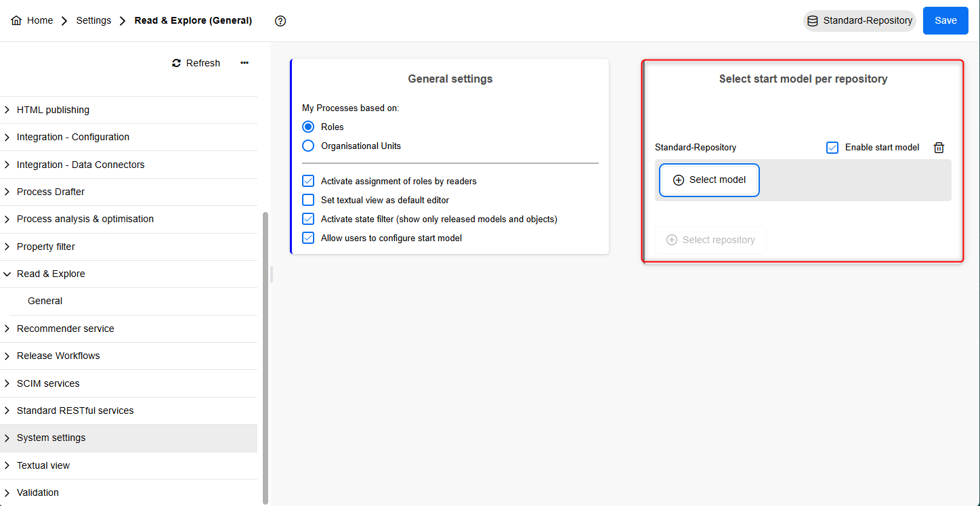Click the blue Save button
The width and height of the screenshot is (980, 506).
[x=945, y=20]
